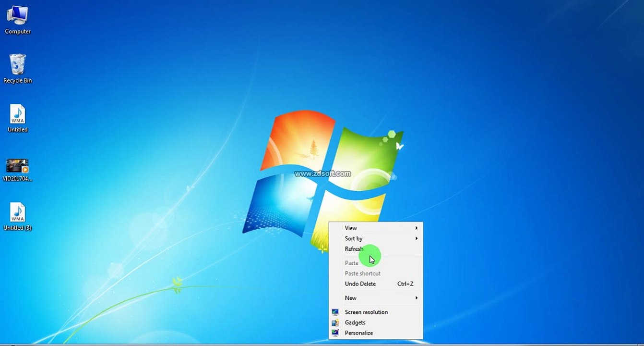Select the WMA file named Untitled
Image resolution: width=644 pixels, height=346 pixels.
[x=18, y=118]
